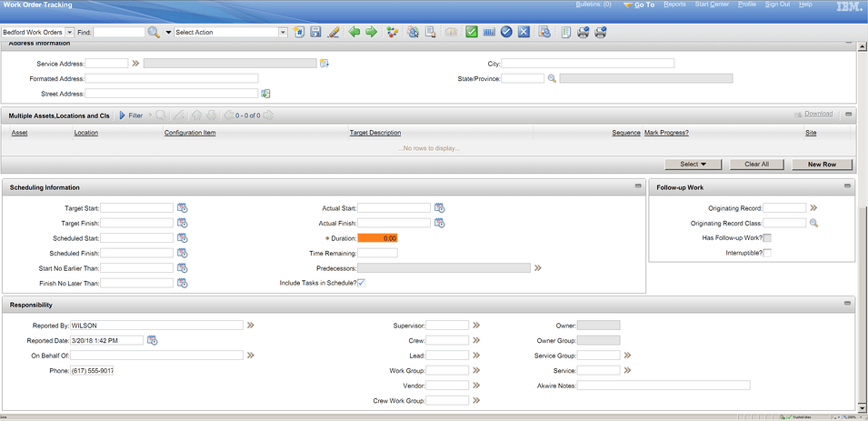The height and width of the screenshot is (421, 868).
Task: Click the green checkmark Change Status icon
Action: tap(472, 32)
